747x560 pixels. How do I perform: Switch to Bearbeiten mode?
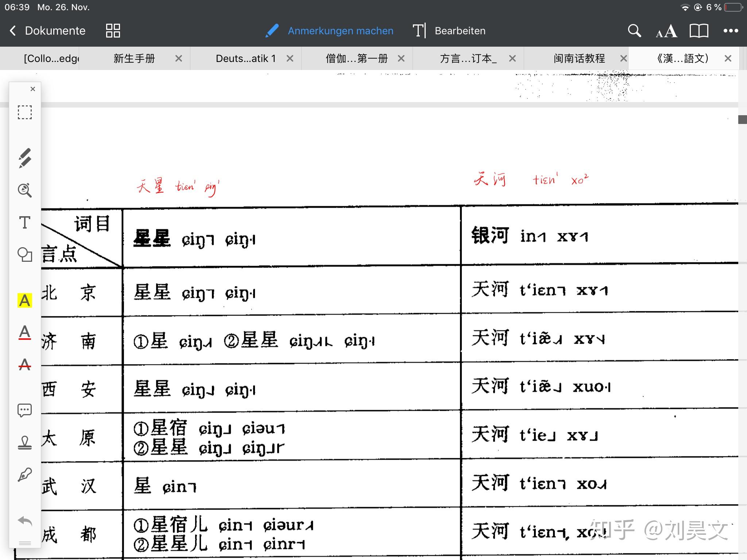click(449, 31)
